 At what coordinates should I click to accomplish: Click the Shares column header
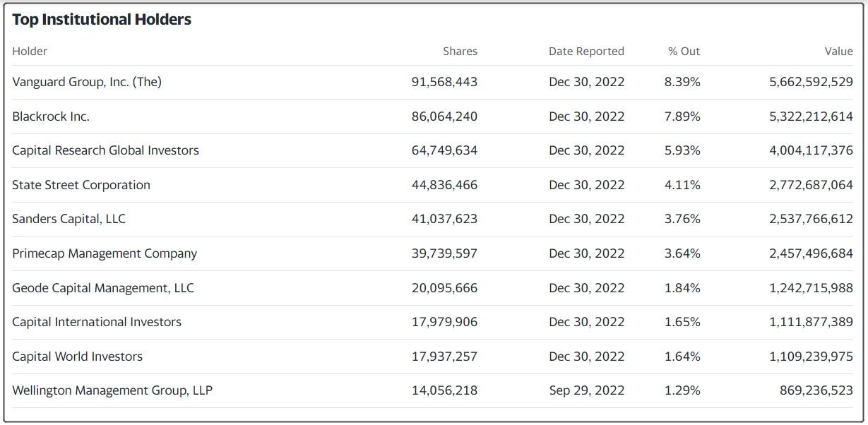click(x=460, y=51)
